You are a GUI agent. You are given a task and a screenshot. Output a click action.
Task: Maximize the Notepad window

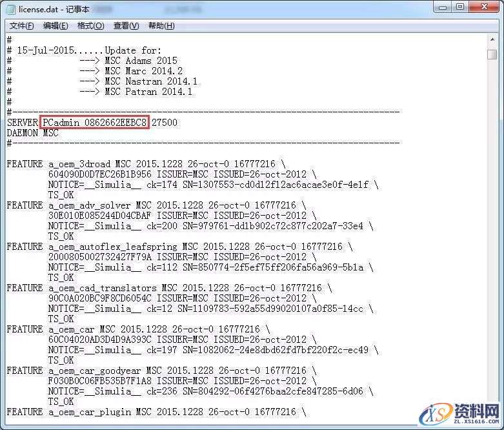point(460,6)
